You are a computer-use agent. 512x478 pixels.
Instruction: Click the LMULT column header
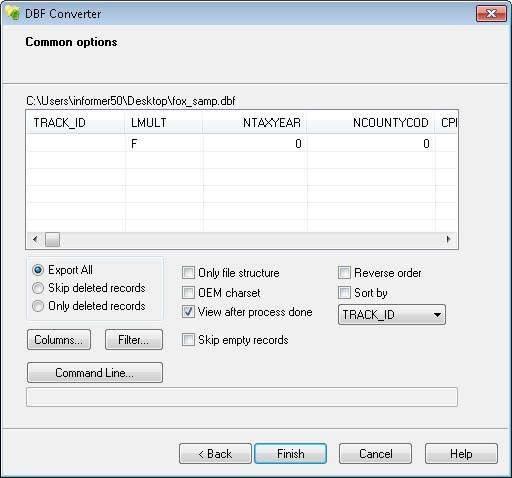tap(164, 123)
